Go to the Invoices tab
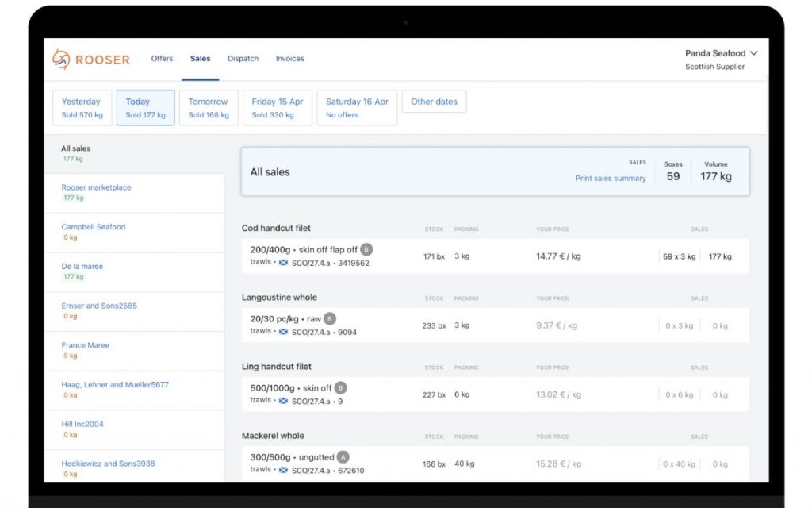Screen dimensions: 812x508 pyautogui.click(x=289, y=59)
